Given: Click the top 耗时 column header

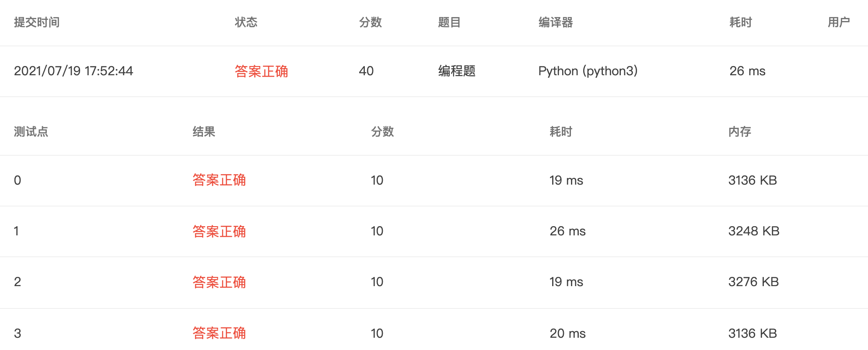Looking at the screenshot, I should point(741,22).
